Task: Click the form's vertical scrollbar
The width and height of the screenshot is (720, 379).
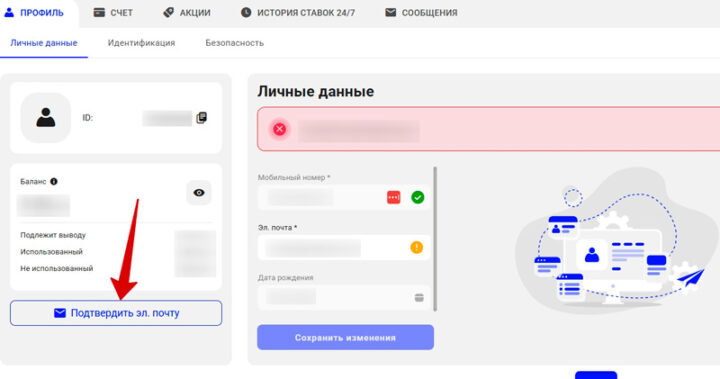Action: [435, 239]
